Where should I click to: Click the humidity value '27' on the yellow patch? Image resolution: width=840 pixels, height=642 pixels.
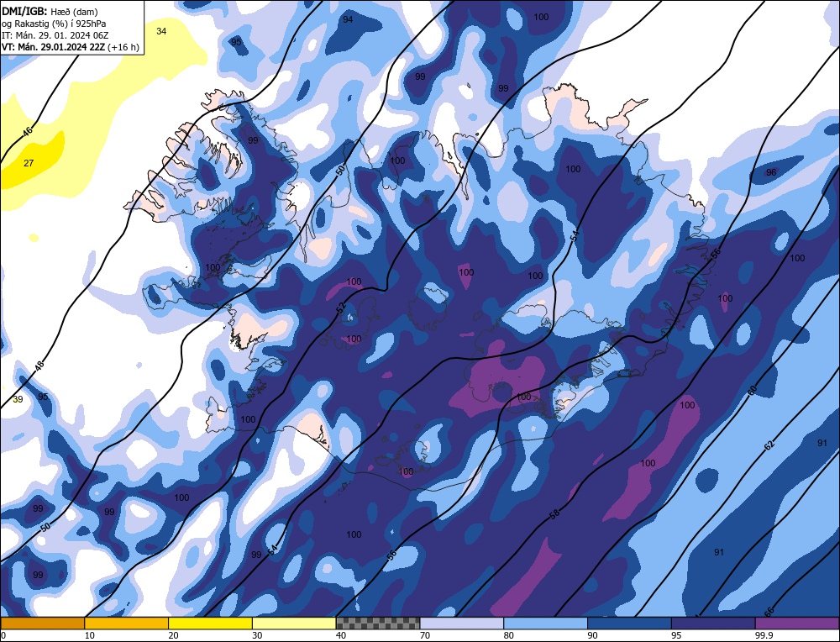[x=29, y=163]
